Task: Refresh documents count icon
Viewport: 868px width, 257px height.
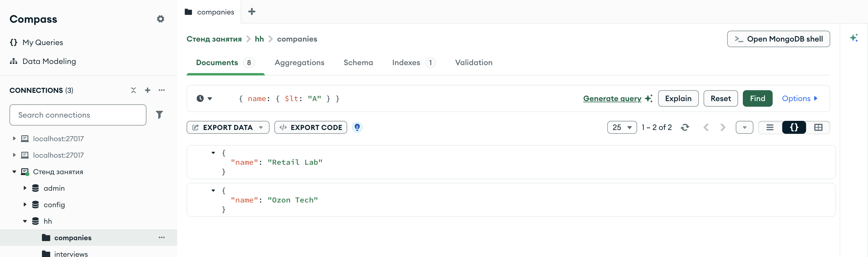Action: [685, 128]
